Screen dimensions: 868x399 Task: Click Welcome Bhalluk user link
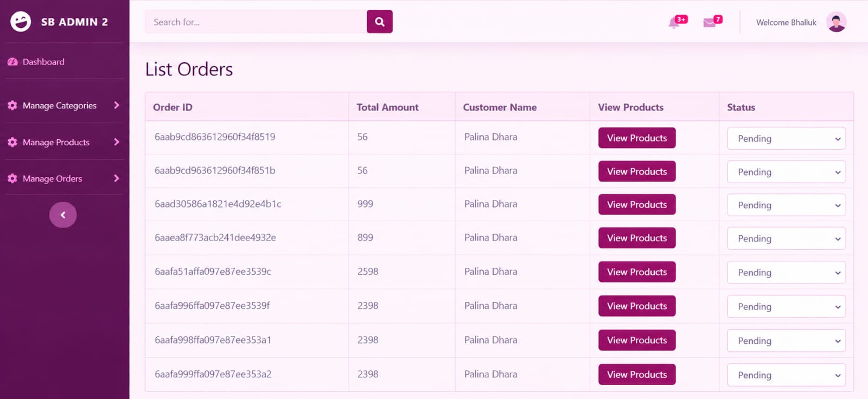pos(786,22)
